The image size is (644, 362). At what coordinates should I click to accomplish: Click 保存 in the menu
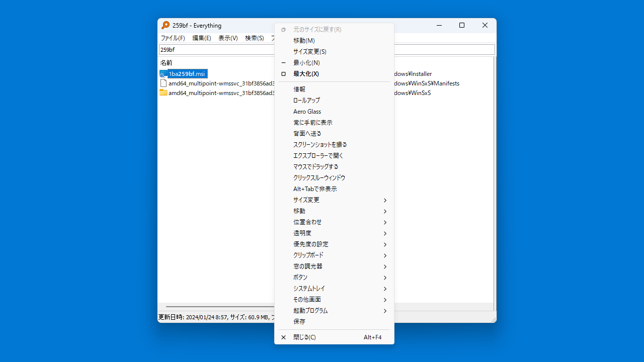tap(334, 322)
